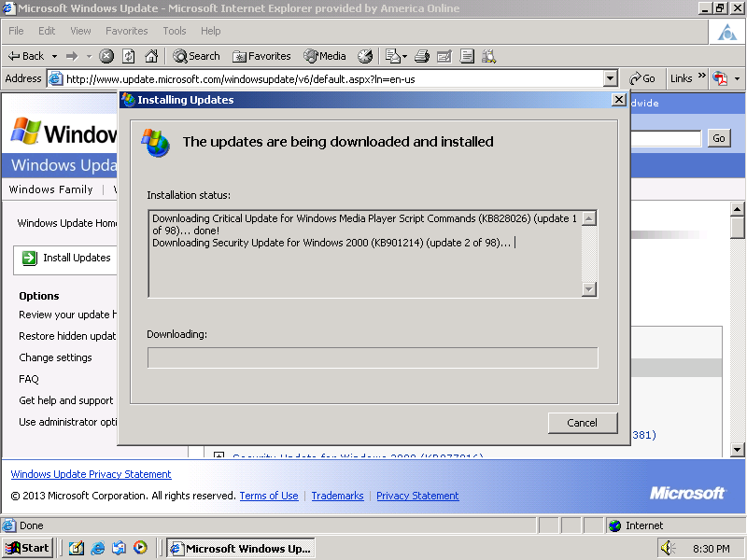Click the Discuss toolbar icon

[467, 56]
